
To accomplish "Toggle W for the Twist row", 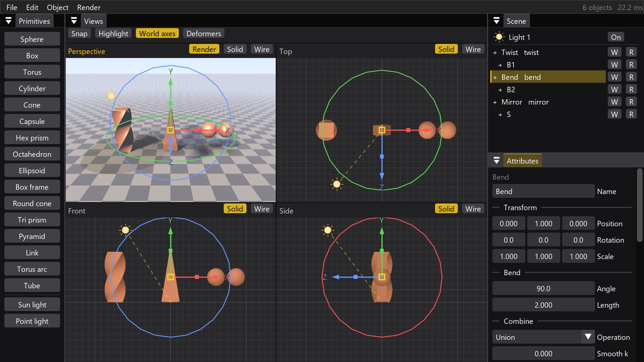I will [614, 52].
